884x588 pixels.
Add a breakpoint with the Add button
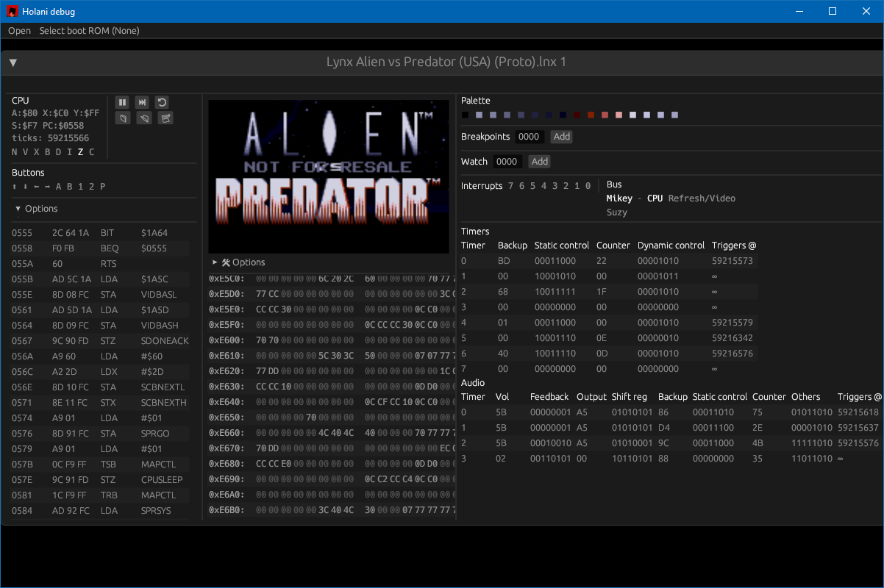(562, 137)
